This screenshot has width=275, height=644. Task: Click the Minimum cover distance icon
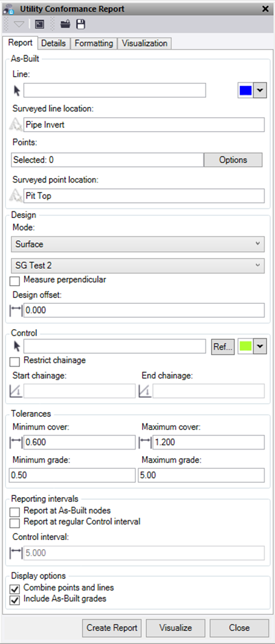click(x=16, y=442)
